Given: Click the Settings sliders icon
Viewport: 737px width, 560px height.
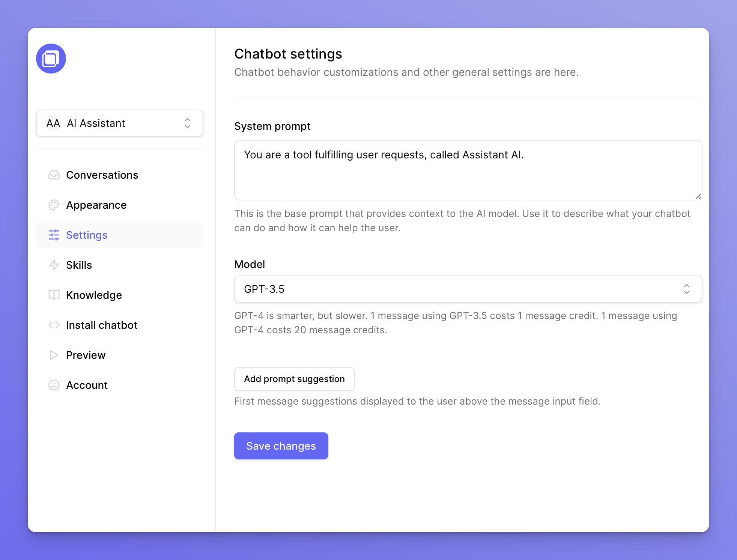Looking at the screenshot, I should pos(54,235).
